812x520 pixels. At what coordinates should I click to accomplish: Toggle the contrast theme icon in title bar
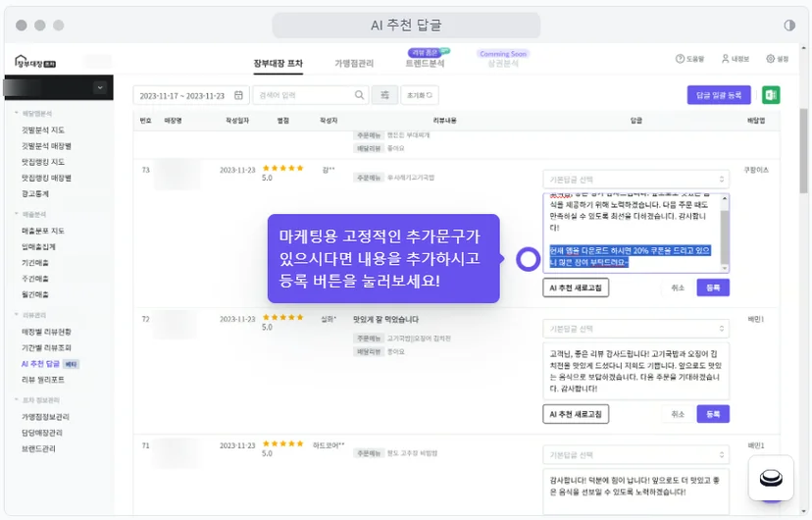point(789,26)
